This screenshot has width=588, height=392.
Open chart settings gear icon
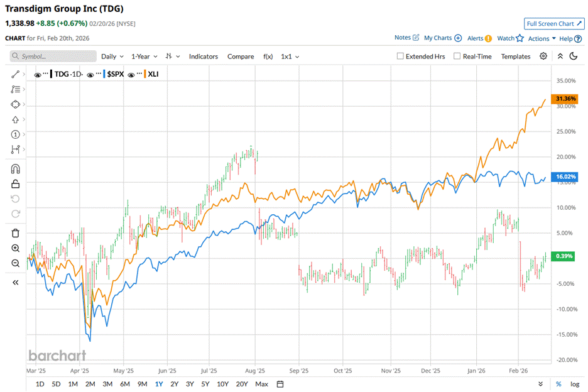click(x=543, y=57)
